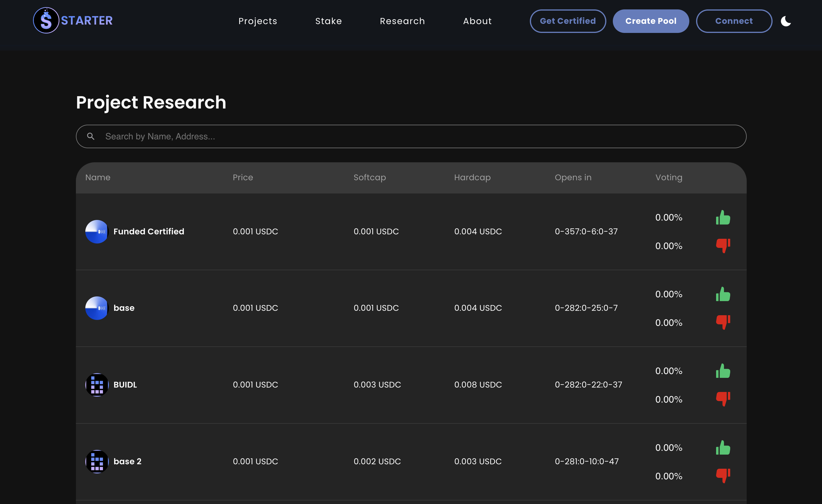Open the Funded Certified project name
The image size is (822, 504).
(149, 231)
